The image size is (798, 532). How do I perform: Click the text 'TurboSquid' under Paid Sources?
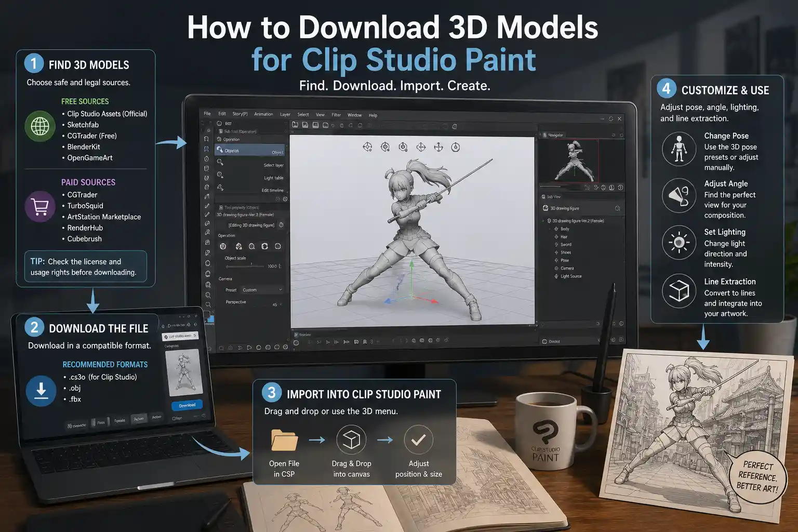pyautogui.click(x=85, y=206)
